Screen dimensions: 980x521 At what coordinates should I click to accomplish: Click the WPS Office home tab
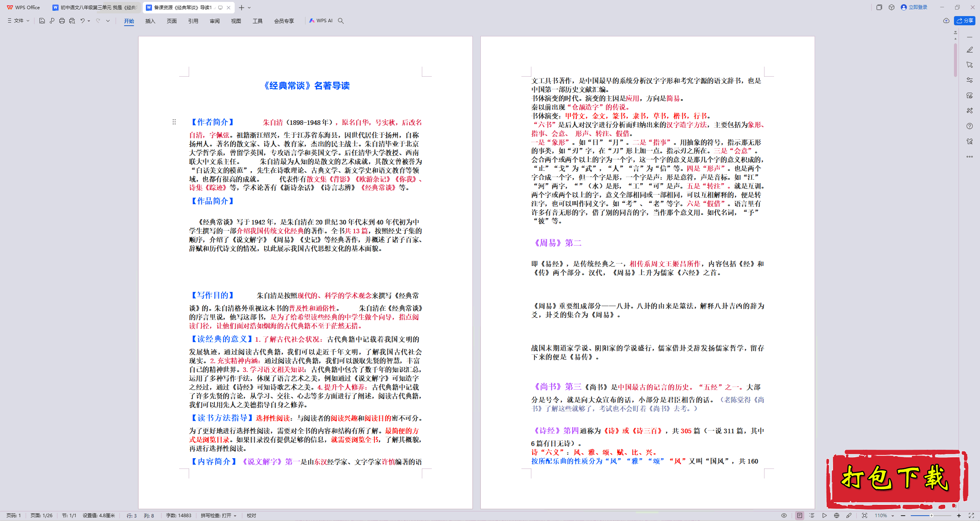click(23, 7)
